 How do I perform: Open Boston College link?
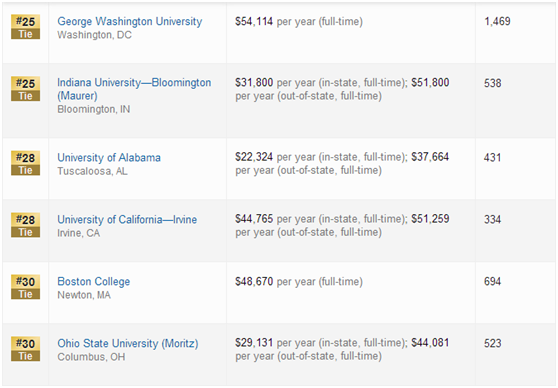pyautogui.click(x=94, y=282)
